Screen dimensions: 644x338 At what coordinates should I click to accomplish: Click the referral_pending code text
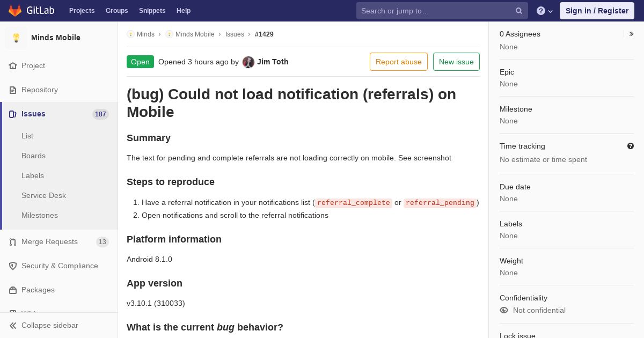point(440,203)
